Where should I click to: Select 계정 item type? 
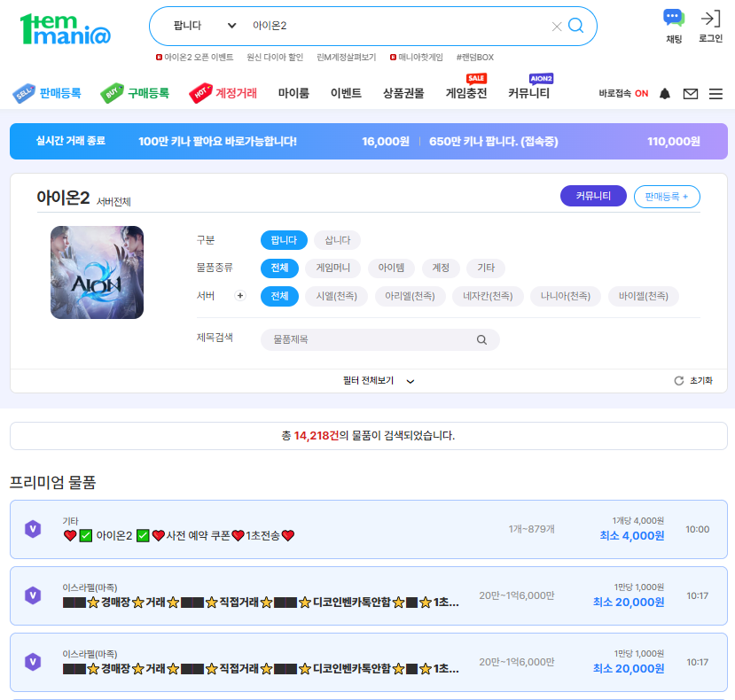point(440,268)
